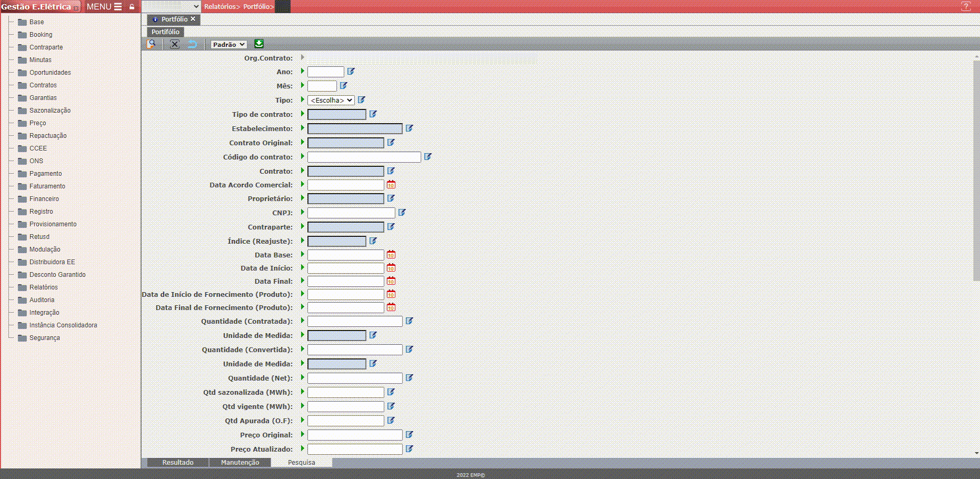
Task: Toggle the padlock icon next to MENU
Action: 132,7
